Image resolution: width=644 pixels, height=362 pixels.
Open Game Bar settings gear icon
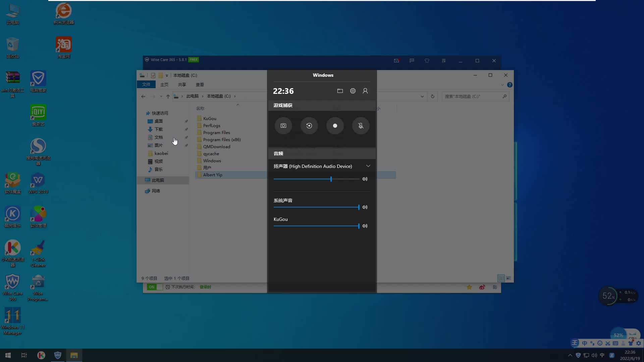click(x=353, y=91)
